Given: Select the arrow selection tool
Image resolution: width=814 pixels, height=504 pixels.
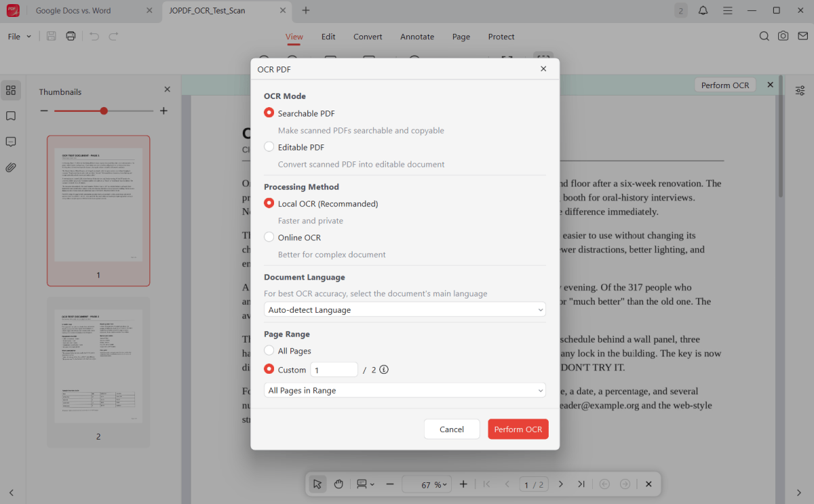Looking at the screenshot, I should (317, 484).
